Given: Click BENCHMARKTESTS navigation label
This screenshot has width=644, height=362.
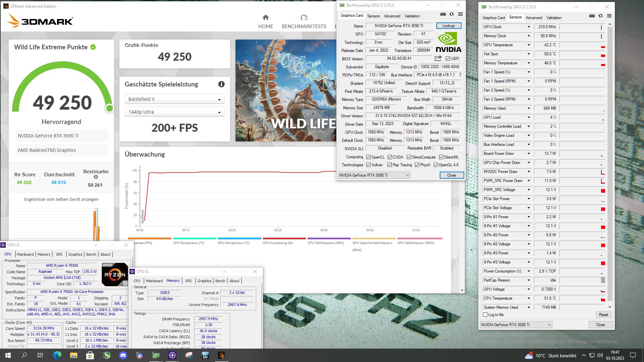Looking at the screenshot, I should 304,26.
